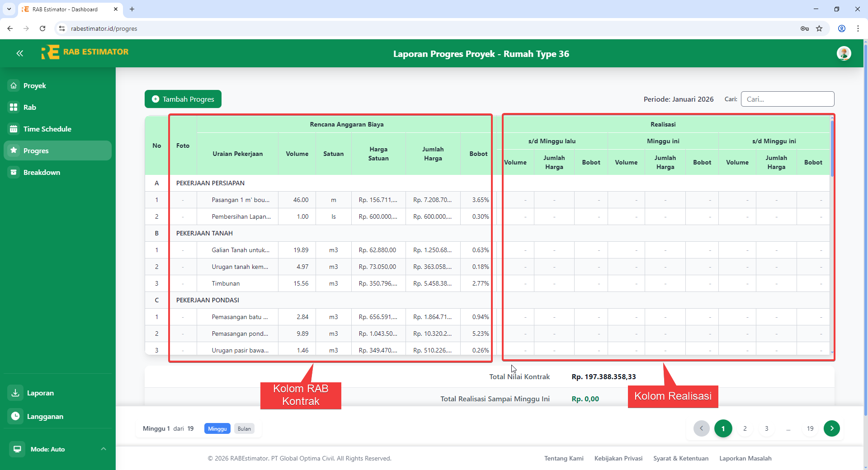
Task: Expand the Mode: Auto selector
Action: [104, 449]
